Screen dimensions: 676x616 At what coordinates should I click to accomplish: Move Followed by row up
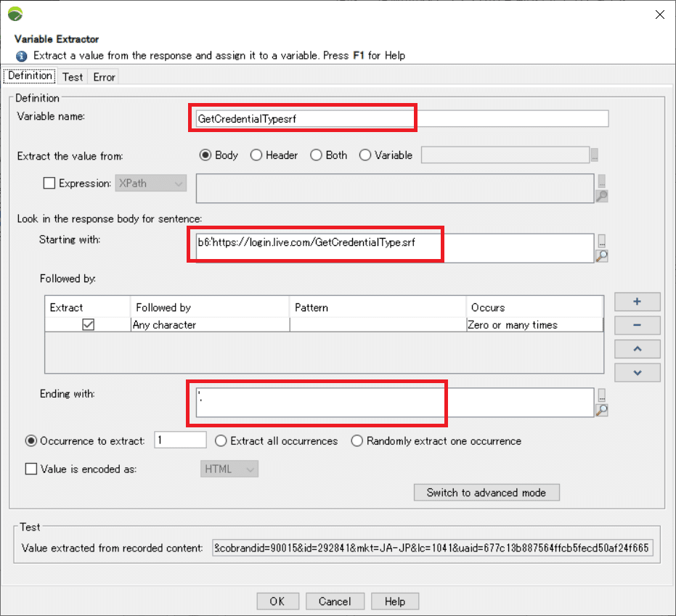point(638,349)
